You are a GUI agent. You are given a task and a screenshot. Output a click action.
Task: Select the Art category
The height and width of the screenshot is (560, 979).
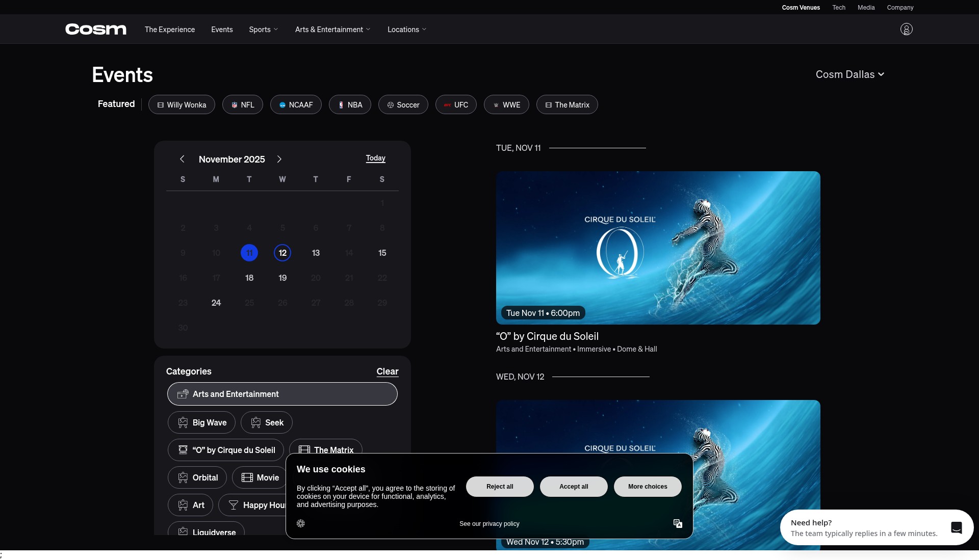[x=190, y=505]
